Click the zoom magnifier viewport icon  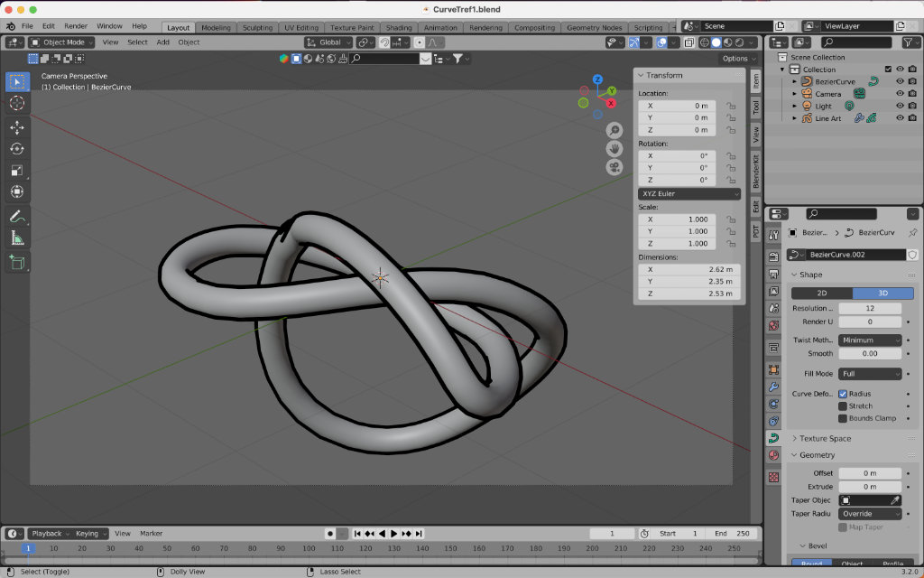(x=614, y=131)
